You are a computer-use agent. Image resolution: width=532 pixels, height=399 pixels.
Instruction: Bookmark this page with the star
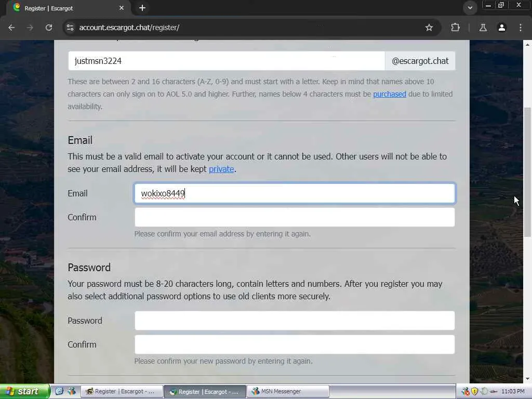(429, 28)
